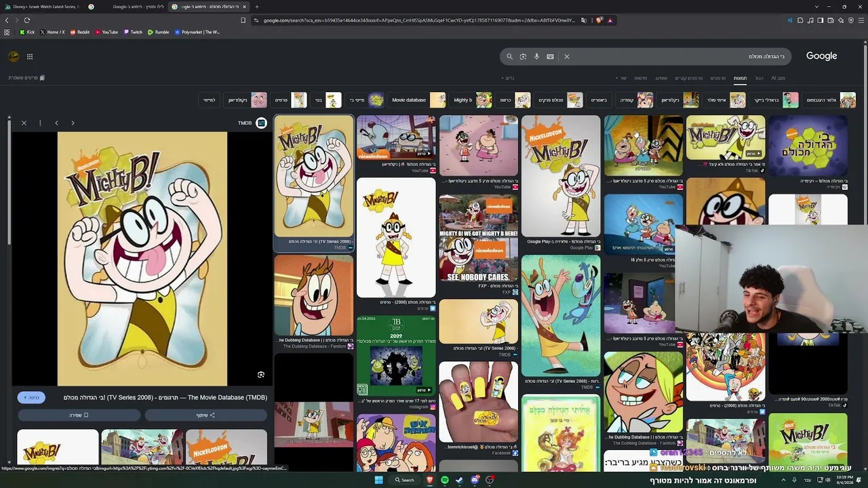Screen dimensions: 868x488
Task: Search by image with the Lens camera icon
Action: coord(523,56)
